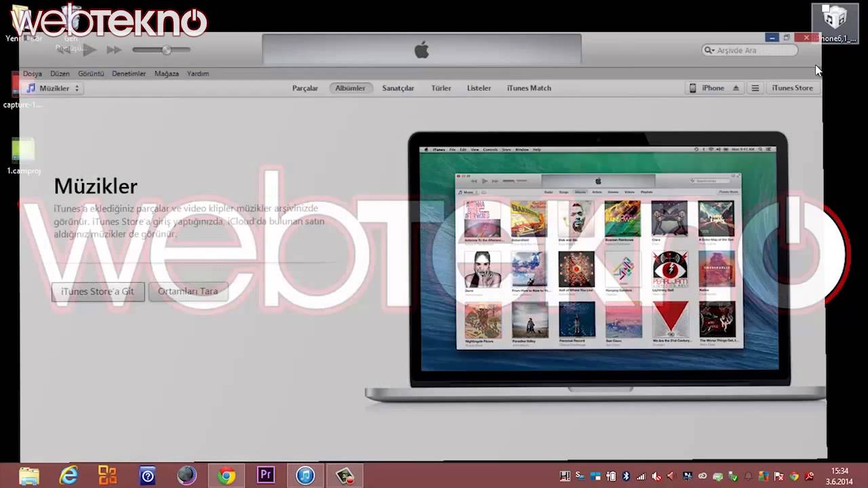Click the network signal bars tray icon
Viewport: 868px width, 488px height.
tap(641, 476)
